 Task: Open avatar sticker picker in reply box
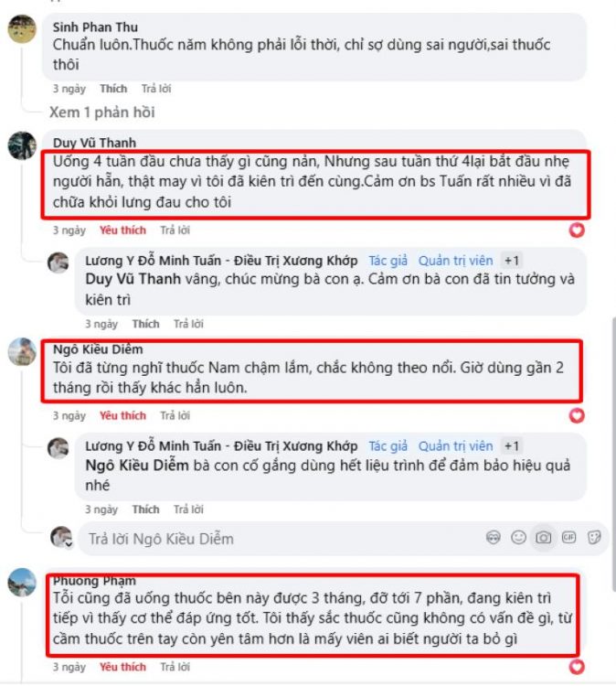[x=494, y=537]
